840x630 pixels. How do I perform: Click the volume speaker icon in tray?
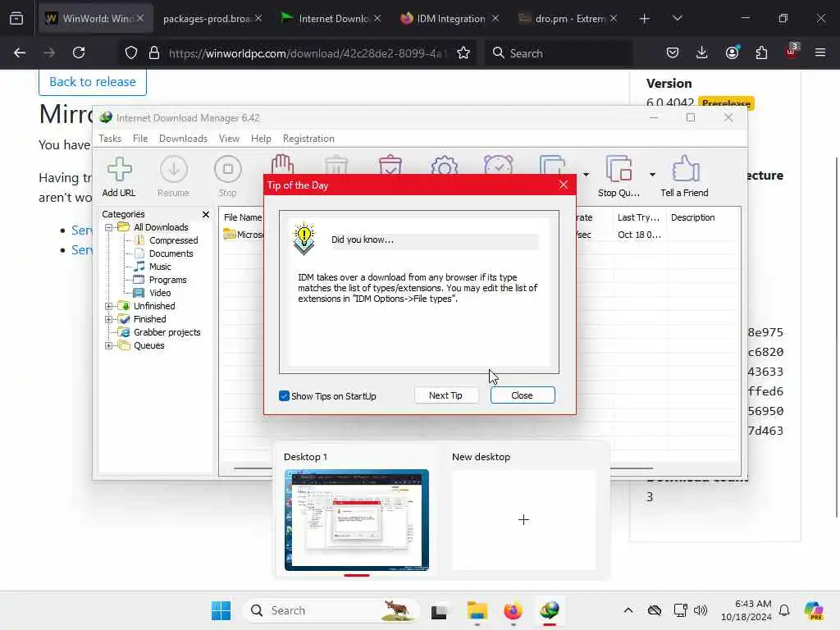coord(701,610)
